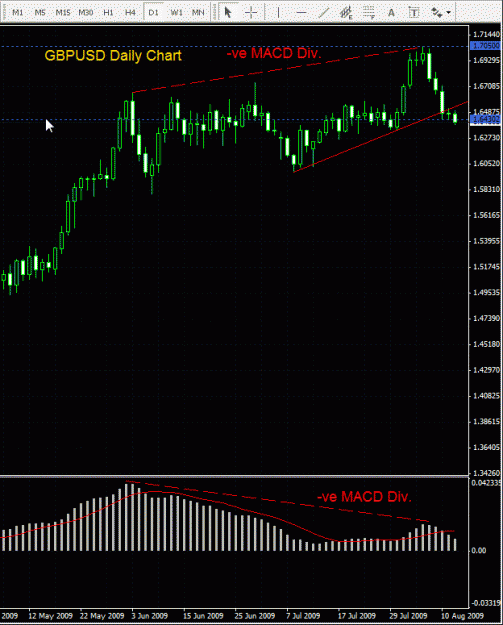Click the 1.34260 price scale value
Screen dimensions: 503x625
pyautogui.click(x=486, y=473)
